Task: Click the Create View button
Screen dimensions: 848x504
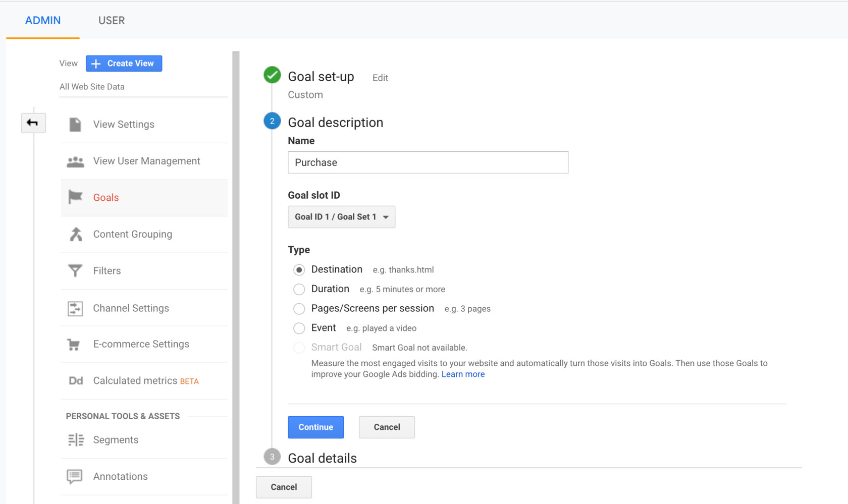Action: (x=124, y=64)
